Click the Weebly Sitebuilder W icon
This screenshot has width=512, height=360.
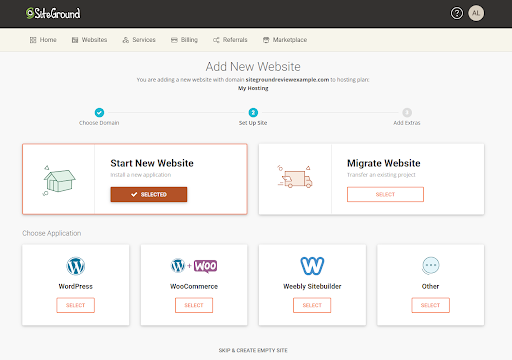[x=312, y=266]
